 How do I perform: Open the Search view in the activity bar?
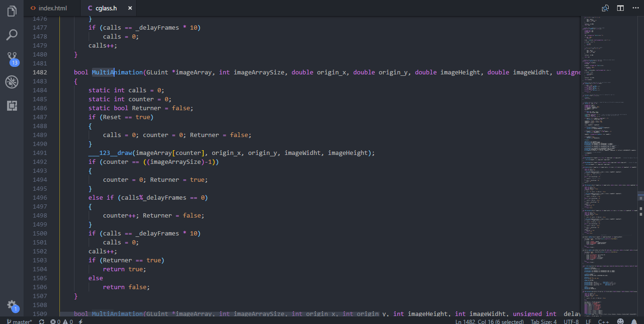tap(12, 34)
